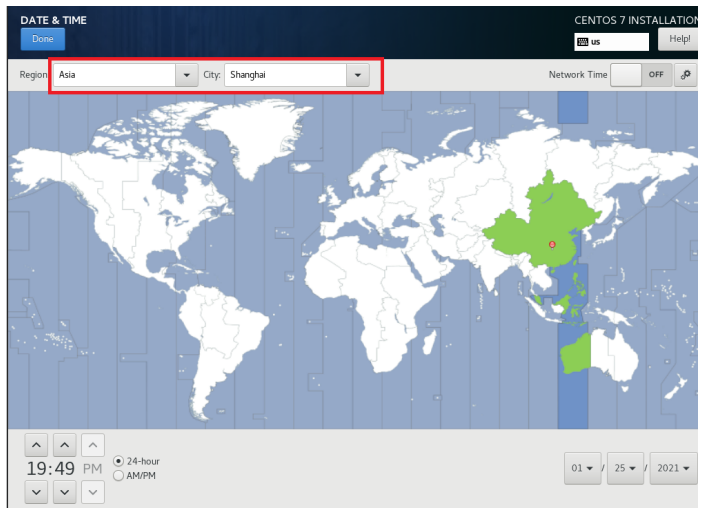This screenshot has width=709, height=521.
Task: Decrease the hour with down arrow
Action: tap(35, 491)
